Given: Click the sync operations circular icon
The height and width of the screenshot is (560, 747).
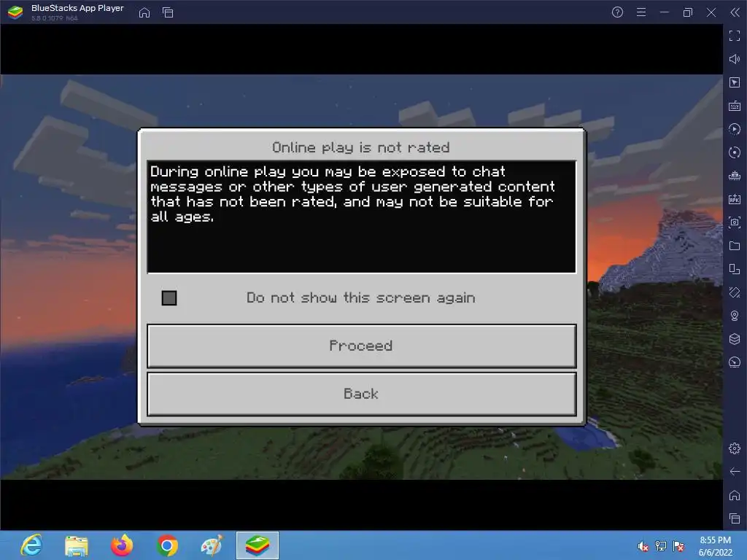Looking at the screenshot, I should (x=734, y=152).
